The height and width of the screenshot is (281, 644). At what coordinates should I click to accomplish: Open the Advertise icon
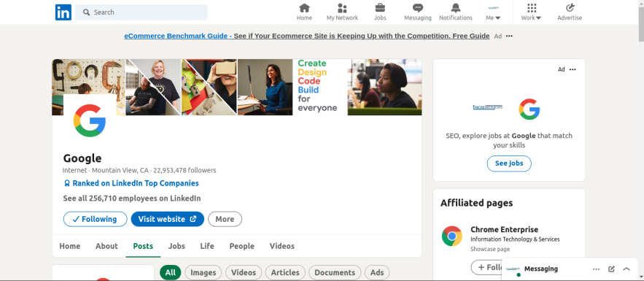click(570, 12)
